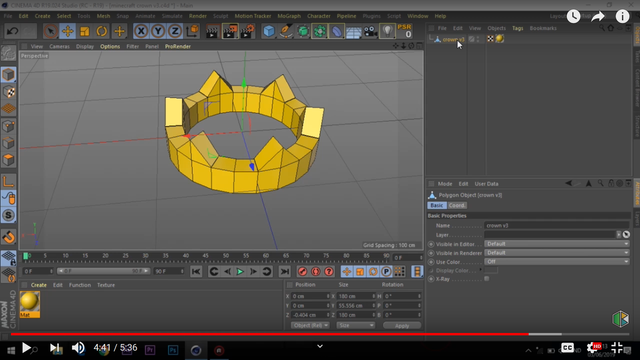Screen dimensions: 640x360
Task: Open the Object (Rel) dropdown
Action: click(x=310, y=325)
